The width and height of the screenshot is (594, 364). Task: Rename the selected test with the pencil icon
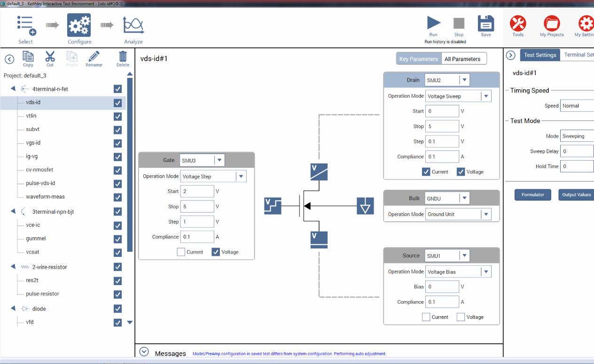(x=94, y=57)
